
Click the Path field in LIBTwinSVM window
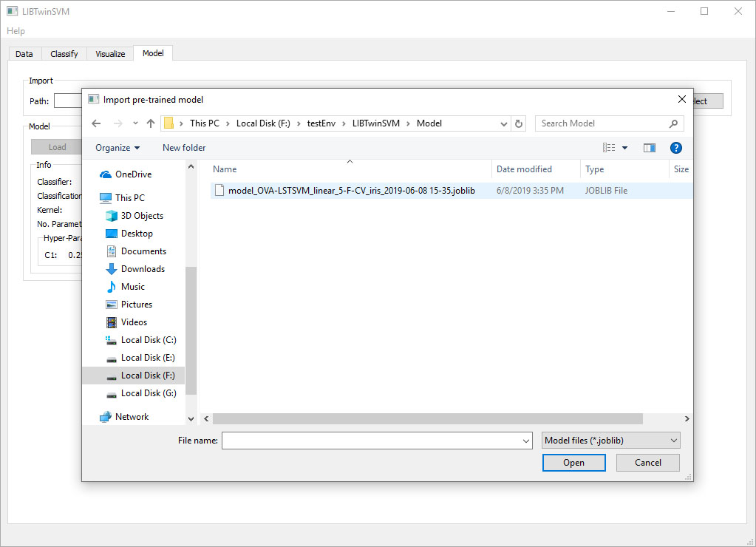68,101
